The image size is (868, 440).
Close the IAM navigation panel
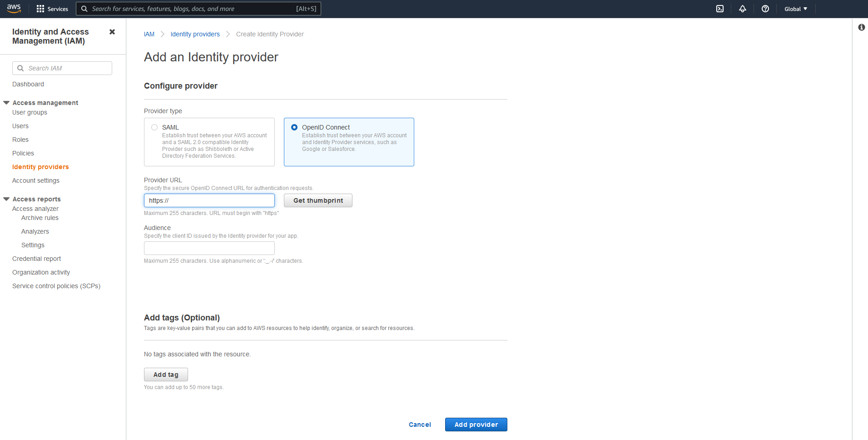click(x=112, y=32)
